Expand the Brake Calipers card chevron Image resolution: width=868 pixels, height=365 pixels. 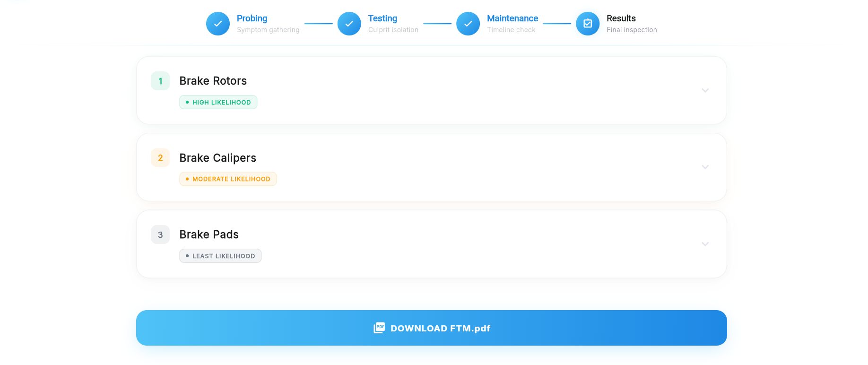705,167
